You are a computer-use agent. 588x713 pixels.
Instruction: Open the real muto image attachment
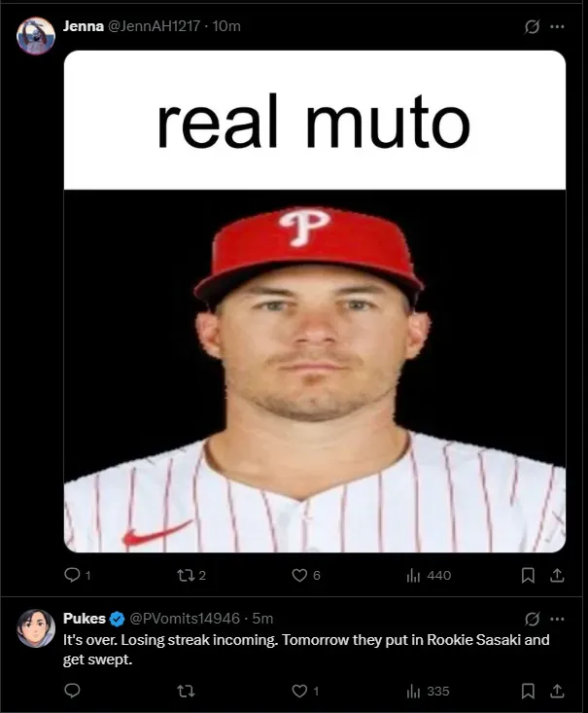[315, 301]
